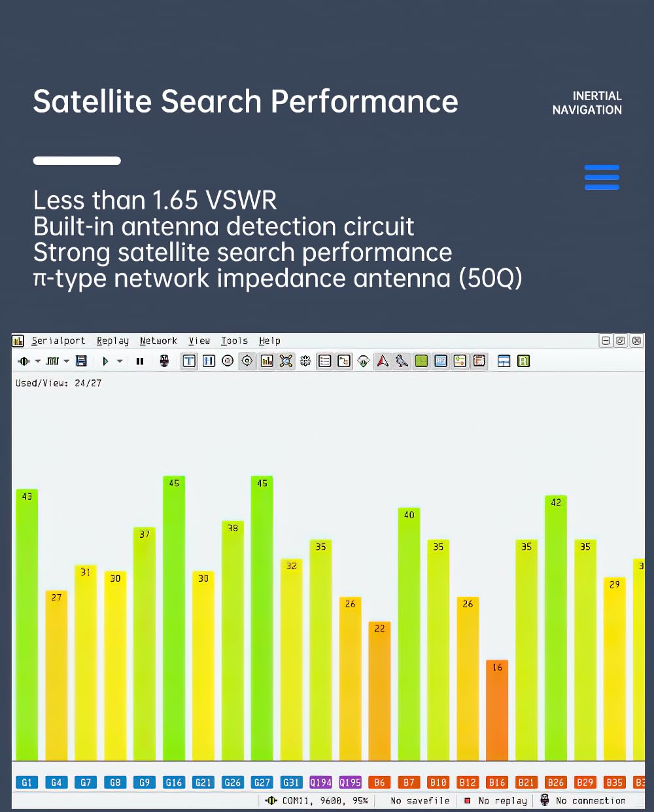
Task: Click the blue three-line hamburger menu button
Action: [602, 177]
